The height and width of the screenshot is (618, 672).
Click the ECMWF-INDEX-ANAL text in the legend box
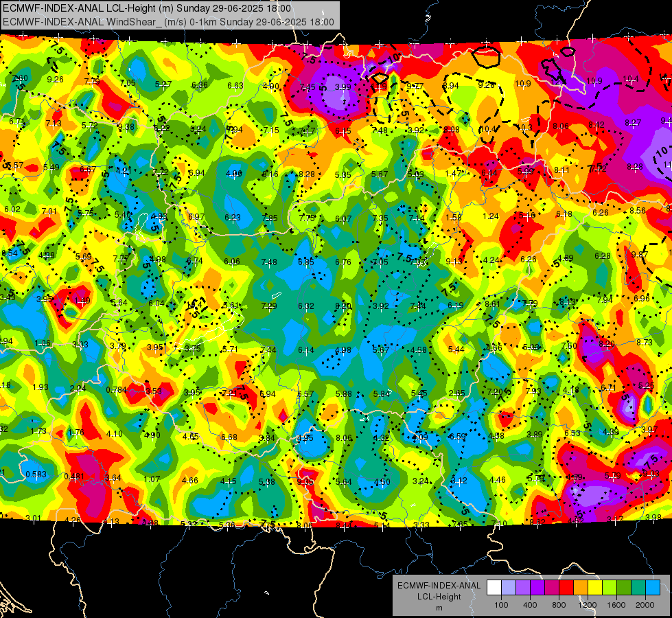tap(439, 586)
